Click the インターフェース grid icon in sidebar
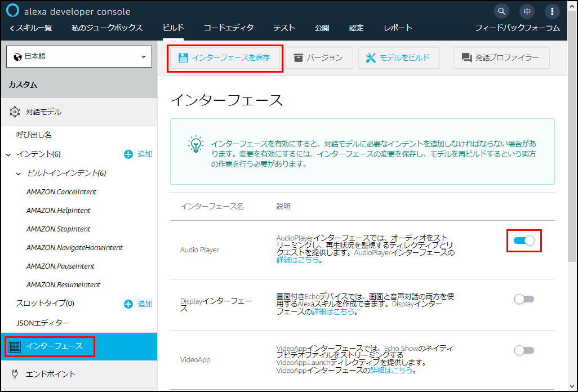Viewport: 578px width, 392px height. click(x=15, y=346)
